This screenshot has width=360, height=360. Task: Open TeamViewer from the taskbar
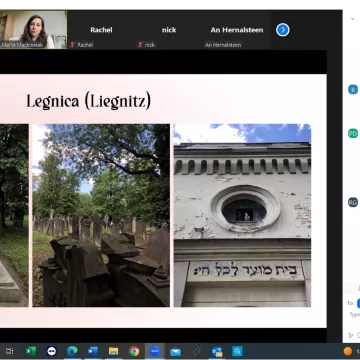(x=51, y=351)
